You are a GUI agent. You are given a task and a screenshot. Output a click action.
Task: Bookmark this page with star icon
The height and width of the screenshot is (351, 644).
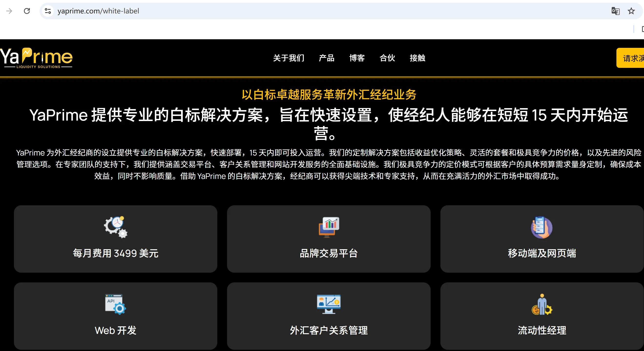(631, 11)
